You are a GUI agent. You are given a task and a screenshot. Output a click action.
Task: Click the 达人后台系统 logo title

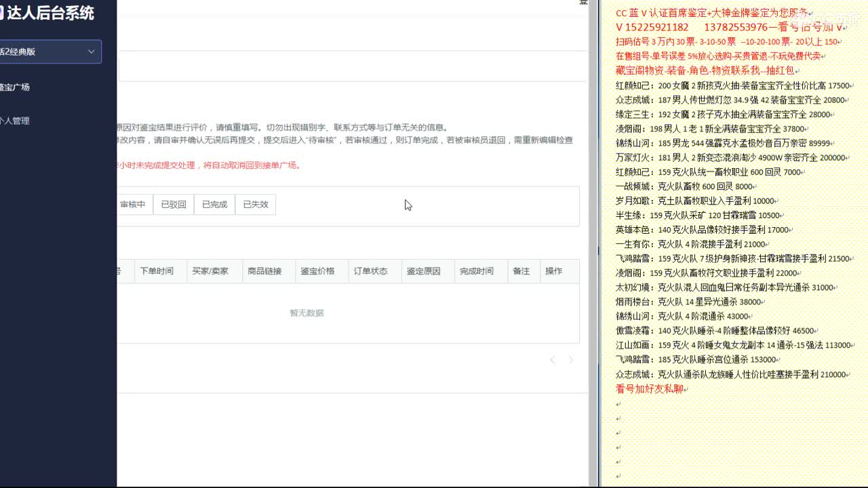(50, 13)
